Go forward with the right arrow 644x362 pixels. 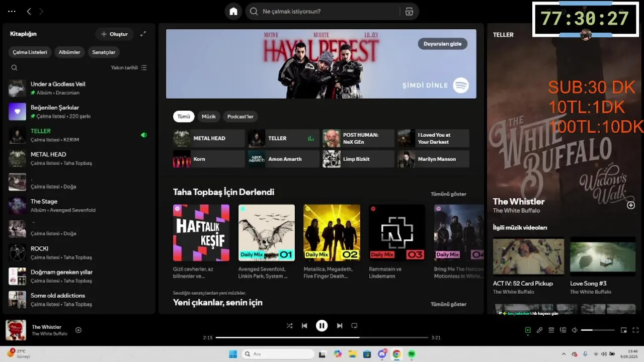pyautogui.click(x=41, y=11)
